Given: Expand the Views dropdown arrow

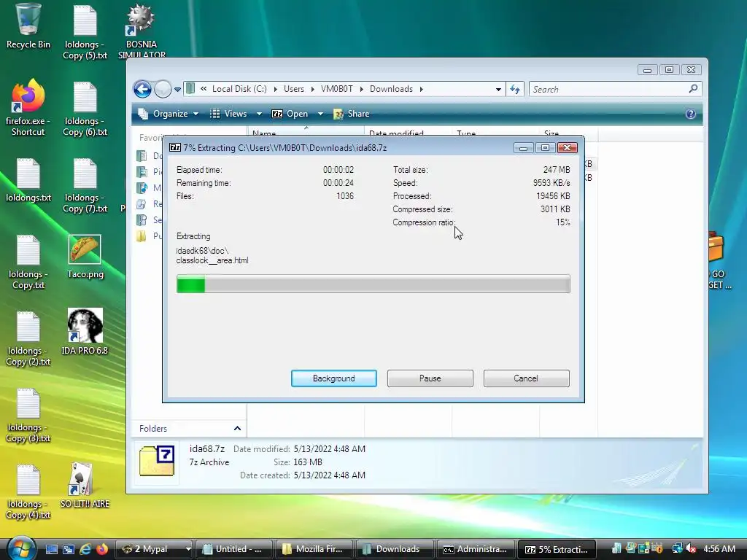Looking at the screenshot, I should (x=259, y=114).
